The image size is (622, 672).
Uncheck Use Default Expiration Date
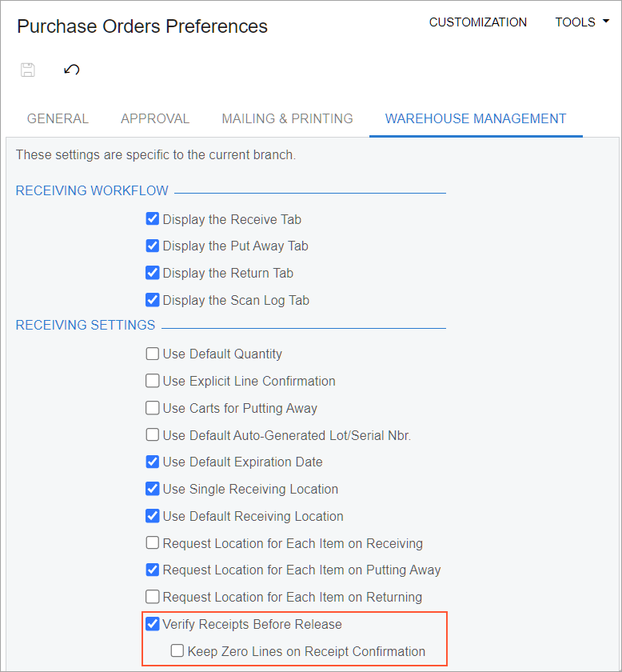pyautogui.click(x=153, y=462)
